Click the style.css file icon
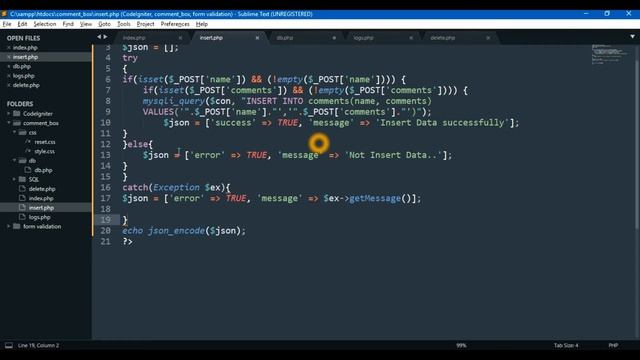 point(28,151)
